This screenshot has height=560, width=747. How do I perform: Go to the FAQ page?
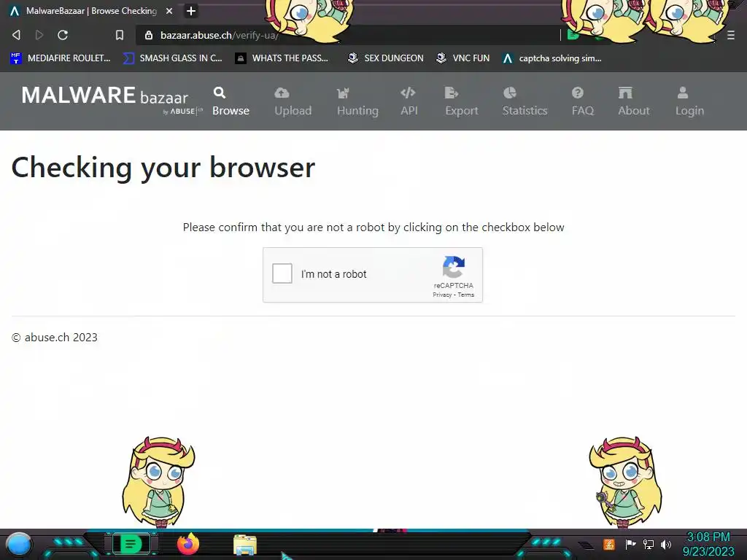coord(583,101)
